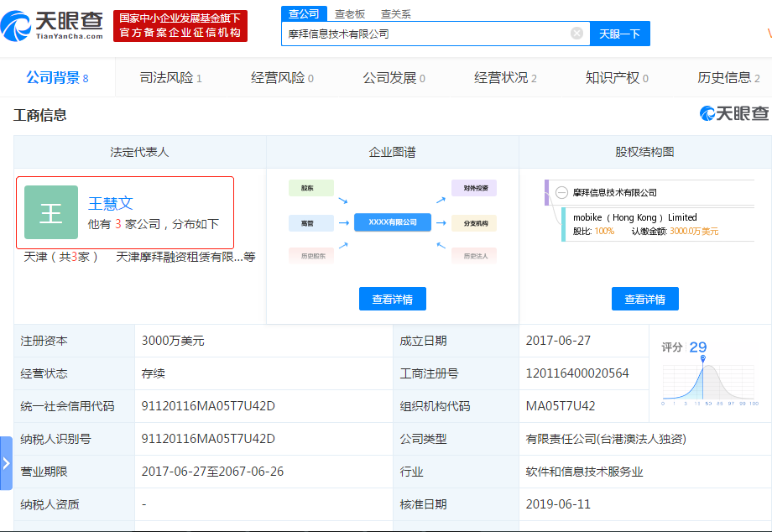Click 行业 value 软件和信息技术服务业
This screenshot has height=532, width=772.
pos(584,472)
